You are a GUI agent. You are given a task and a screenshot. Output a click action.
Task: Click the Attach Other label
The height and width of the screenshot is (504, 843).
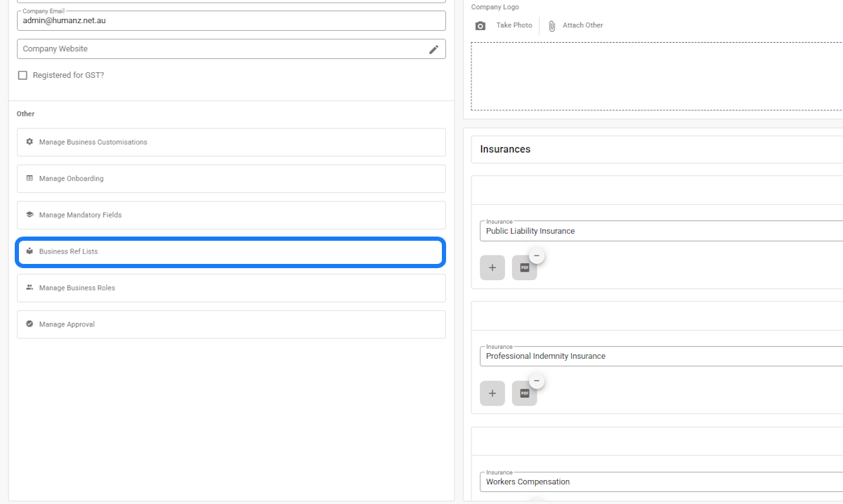point(582,25)
